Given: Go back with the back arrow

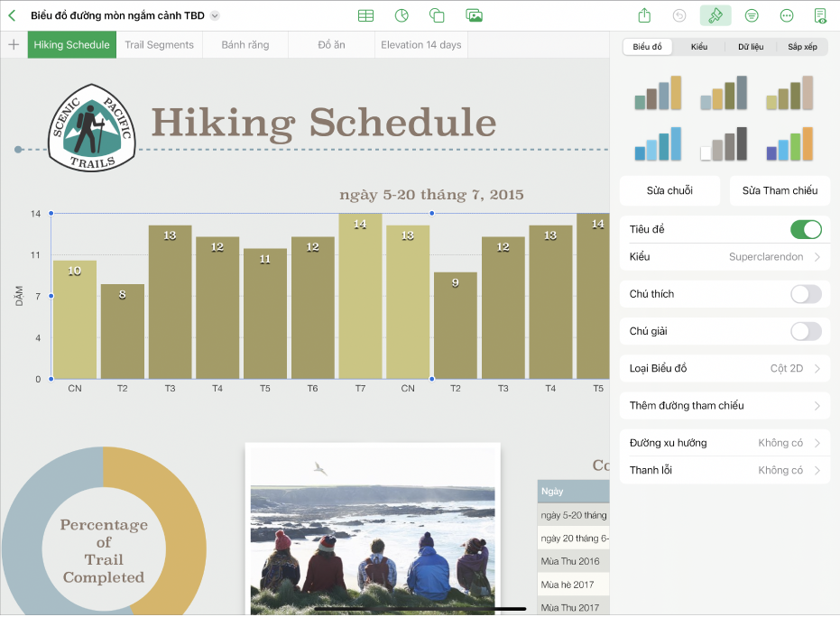Looking at the screenshot, I should tap(13, 15).
